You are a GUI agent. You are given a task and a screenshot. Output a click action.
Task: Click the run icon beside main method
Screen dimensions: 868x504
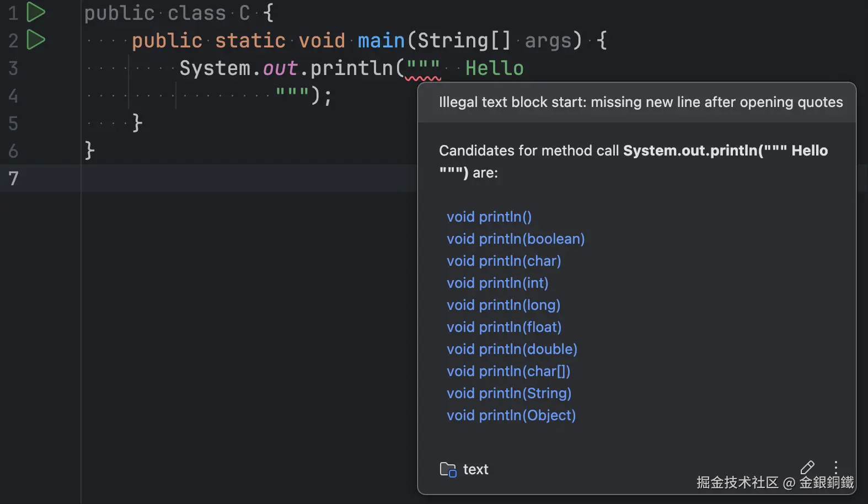coord(36,40)
